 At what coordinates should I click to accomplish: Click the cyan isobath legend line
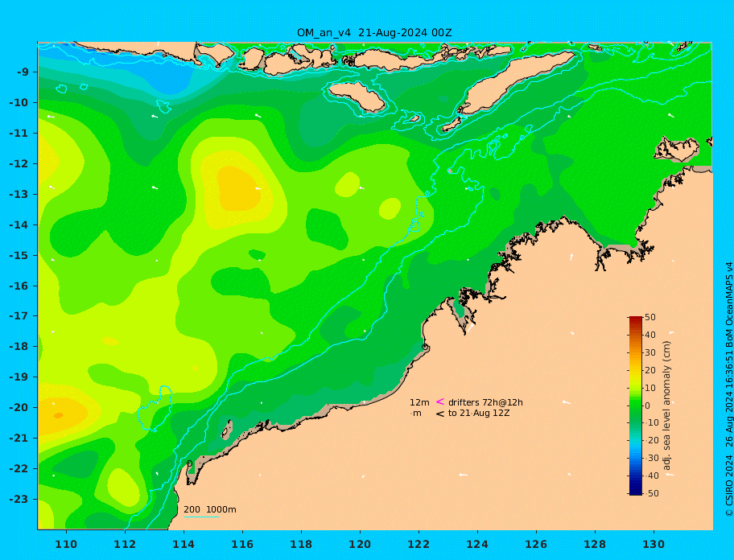click(201, 517)
